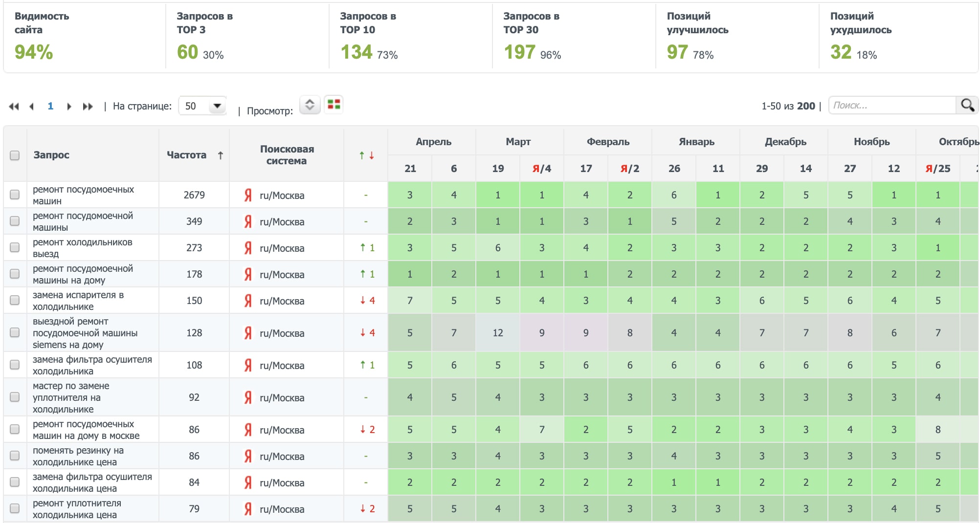This screenshot has width=980, height=523.
Task: Click into the Поиск search field
Action: [x=891, y=105]
